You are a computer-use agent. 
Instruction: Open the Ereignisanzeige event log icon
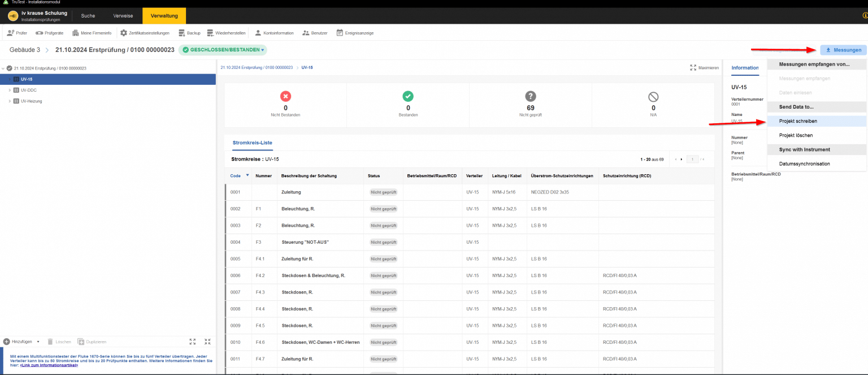pyautogui.click(x=340, y=33)
